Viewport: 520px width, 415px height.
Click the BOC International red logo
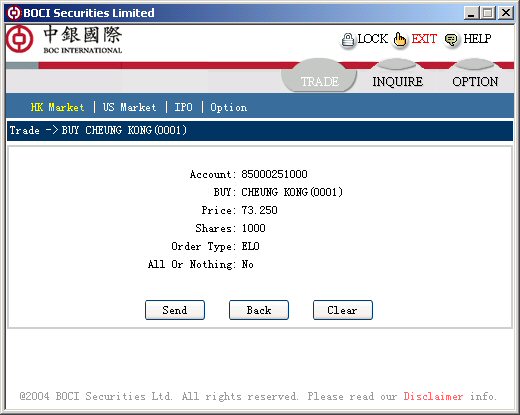point(19,39)
